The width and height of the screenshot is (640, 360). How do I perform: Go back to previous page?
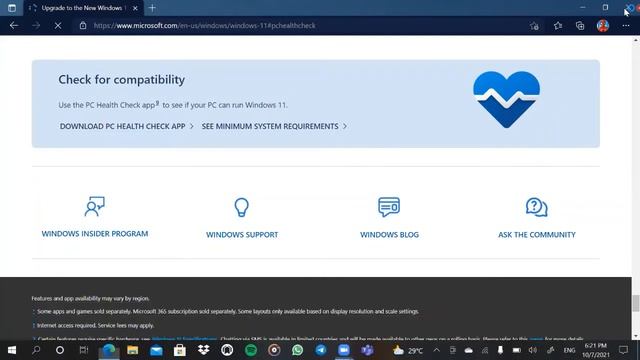pyautogui.click(x=14, y=25)
